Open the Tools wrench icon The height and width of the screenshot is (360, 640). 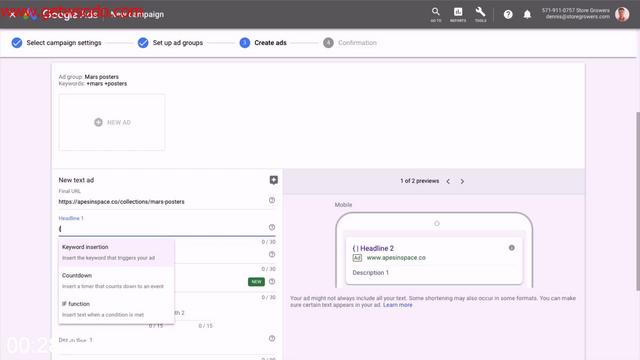[480, 14]
